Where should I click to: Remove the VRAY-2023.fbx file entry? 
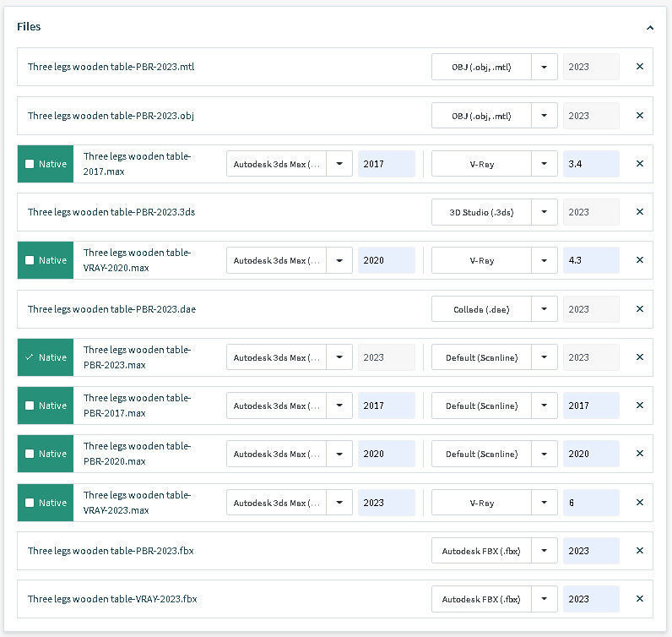tap(639, 599)
